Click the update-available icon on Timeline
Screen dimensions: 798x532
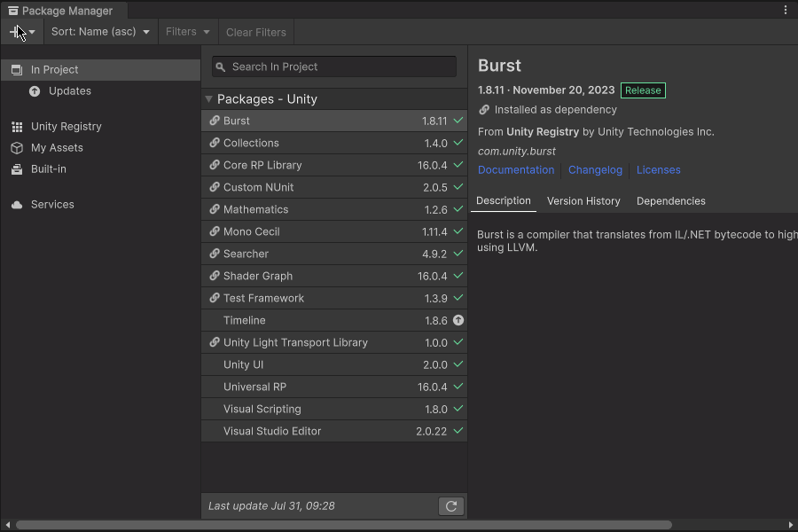[x=458, y=320]
